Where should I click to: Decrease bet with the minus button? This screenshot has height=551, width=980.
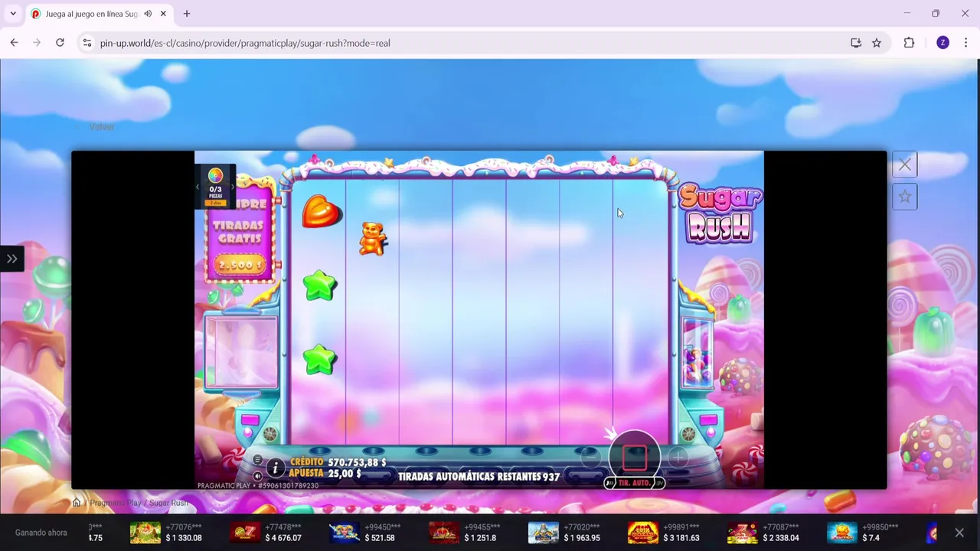coord(590,458)
